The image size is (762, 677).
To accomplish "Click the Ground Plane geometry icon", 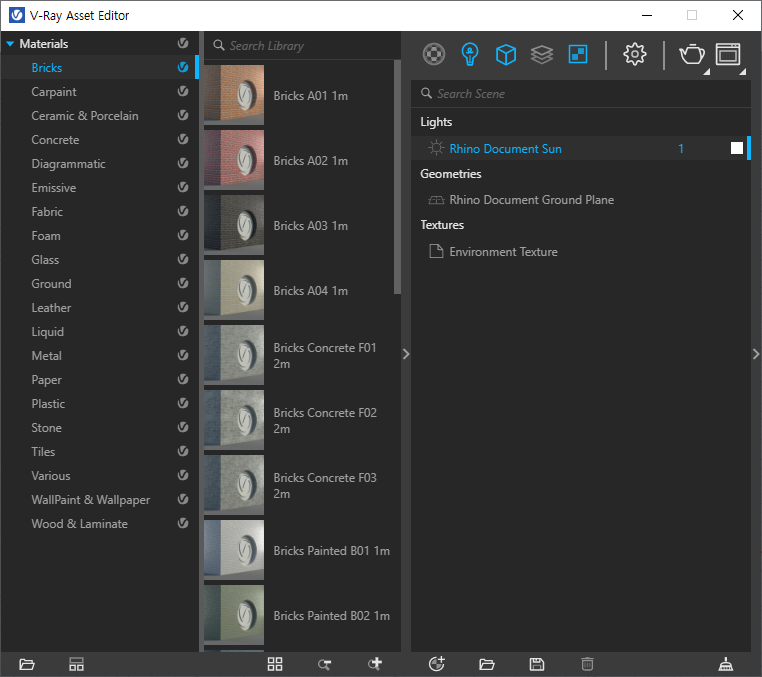I will coord(436,200).
